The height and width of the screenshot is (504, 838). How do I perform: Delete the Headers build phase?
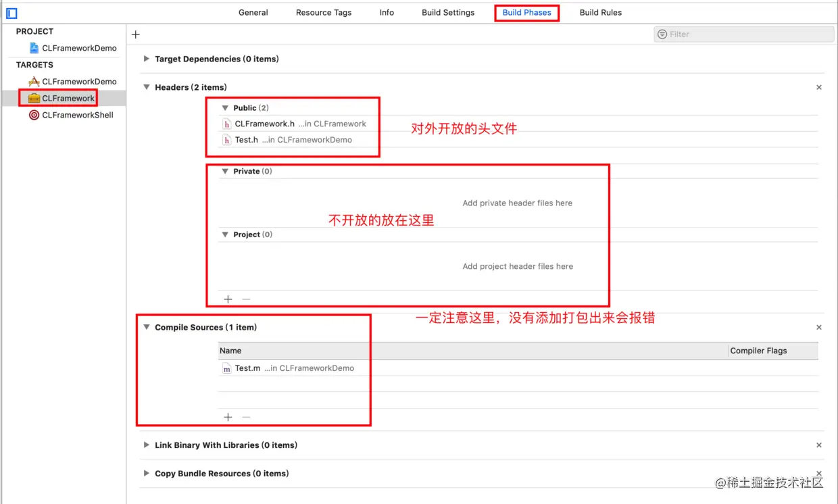[819, 87]
